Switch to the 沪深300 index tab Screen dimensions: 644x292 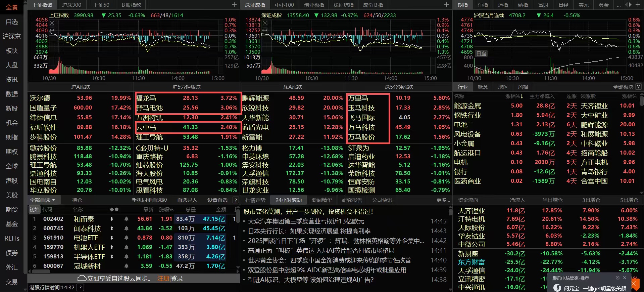pyautogui.click(x=71, y=5)
